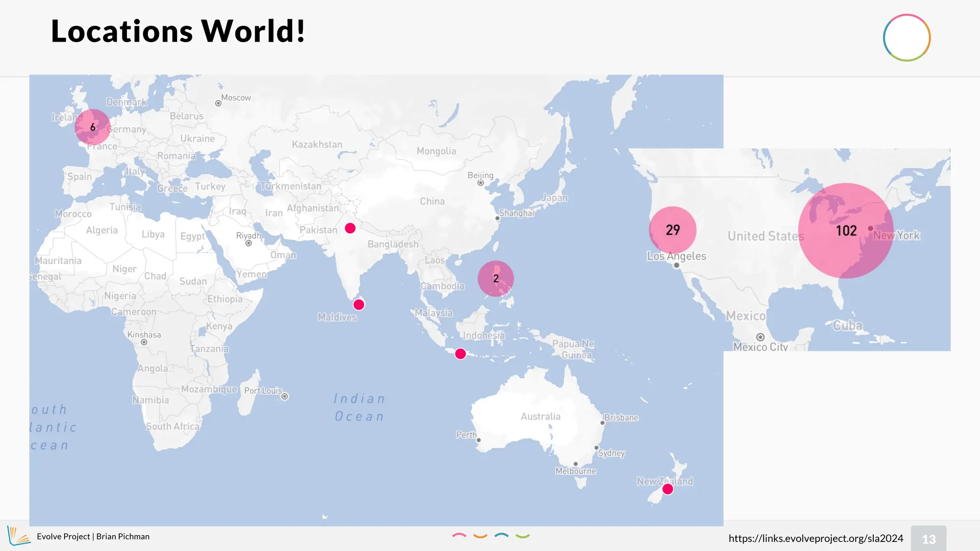Click the Ethiopia label
This screenshot has width=980, height=551.
225,299
